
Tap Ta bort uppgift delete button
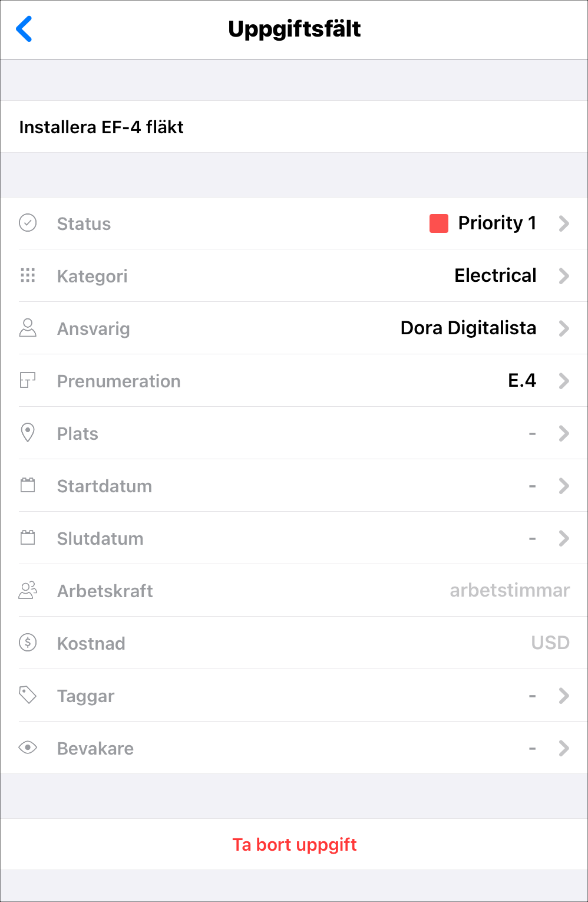click(x=294, y=844)
